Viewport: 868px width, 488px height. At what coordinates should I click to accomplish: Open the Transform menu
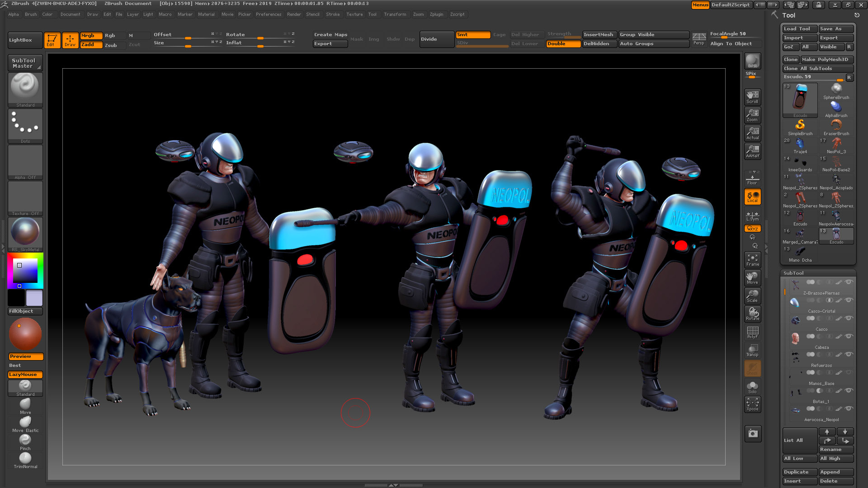point(395,14)
